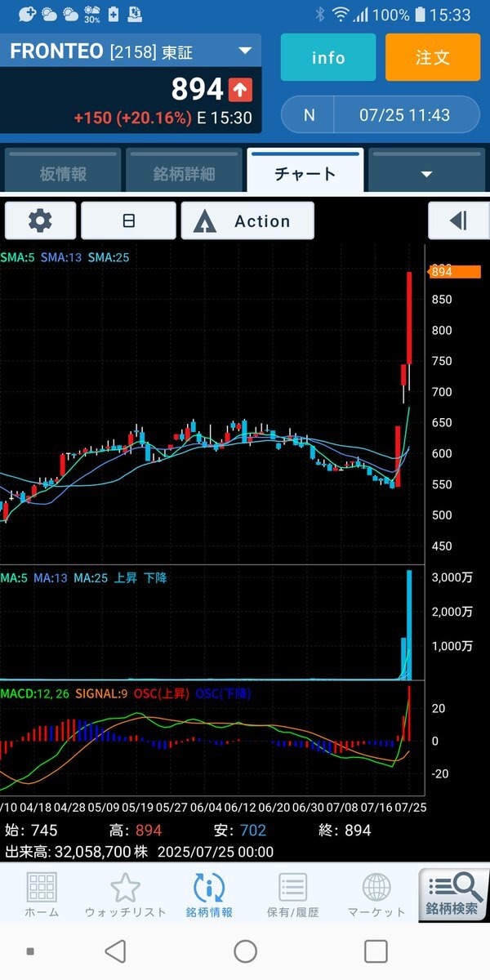Switch to the 銘柄詳細 tab

click(x=184, y=172)
